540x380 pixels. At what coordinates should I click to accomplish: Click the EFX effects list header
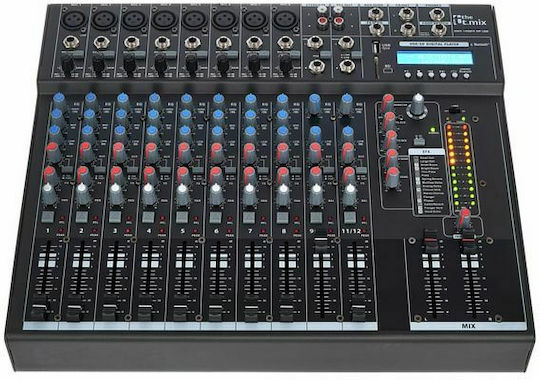tap(426, 152)
